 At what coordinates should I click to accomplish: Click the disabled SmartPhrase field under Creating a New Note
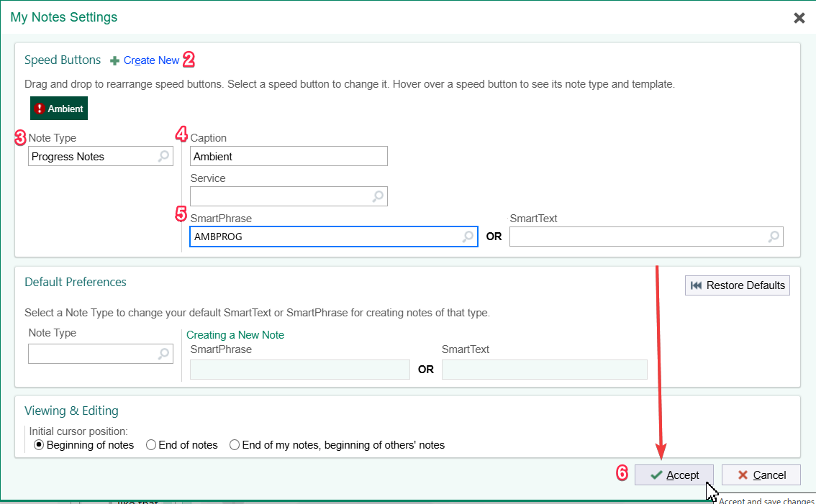[x=300, y=370]
